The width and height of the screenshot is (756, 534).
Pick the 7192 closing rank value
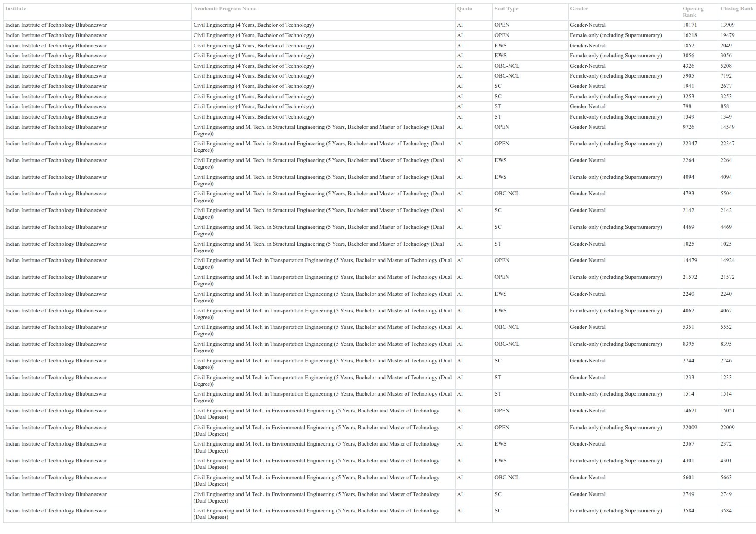[x=726, y=76]
